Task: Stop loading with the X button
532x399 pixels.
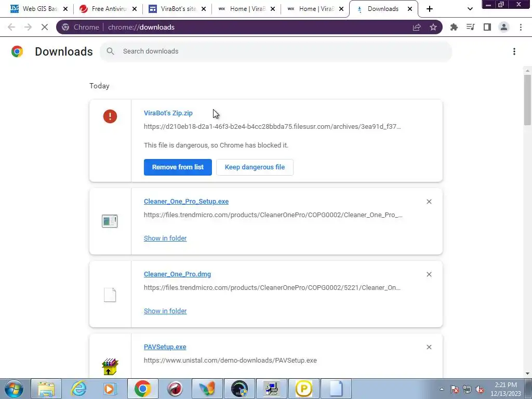Action: pos(45,27)
